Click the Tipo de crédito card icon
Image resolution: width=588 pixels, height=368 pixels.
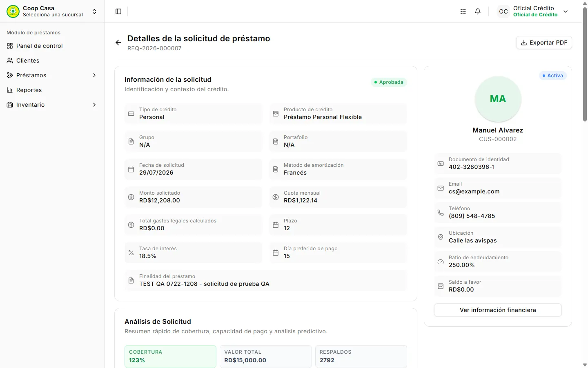tap(131, 114)
